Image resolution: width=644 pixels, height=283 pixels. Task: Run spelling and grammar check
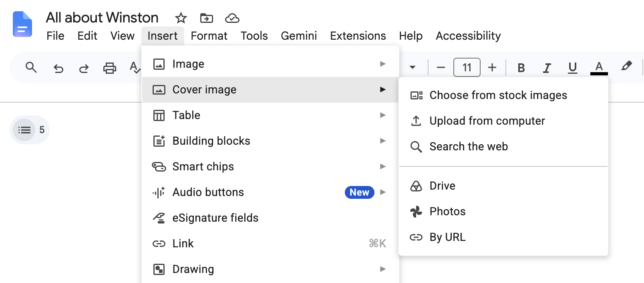pos(135,68)
